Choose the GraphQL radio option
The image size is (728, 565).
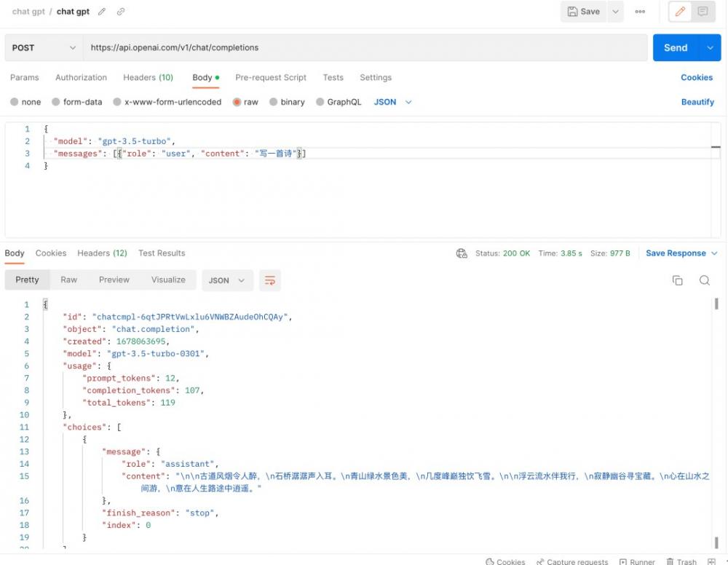pyautogui.click(x=320, y=102)
